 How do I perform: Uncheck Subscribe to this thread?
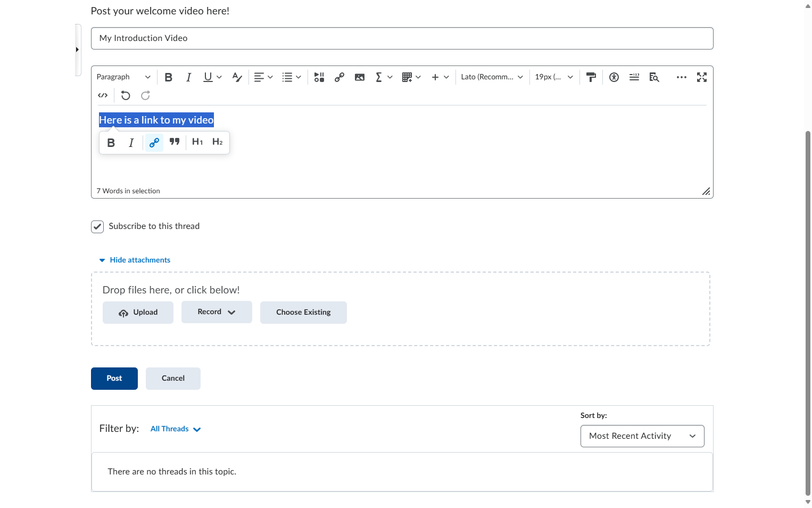[x=97, y=227]
